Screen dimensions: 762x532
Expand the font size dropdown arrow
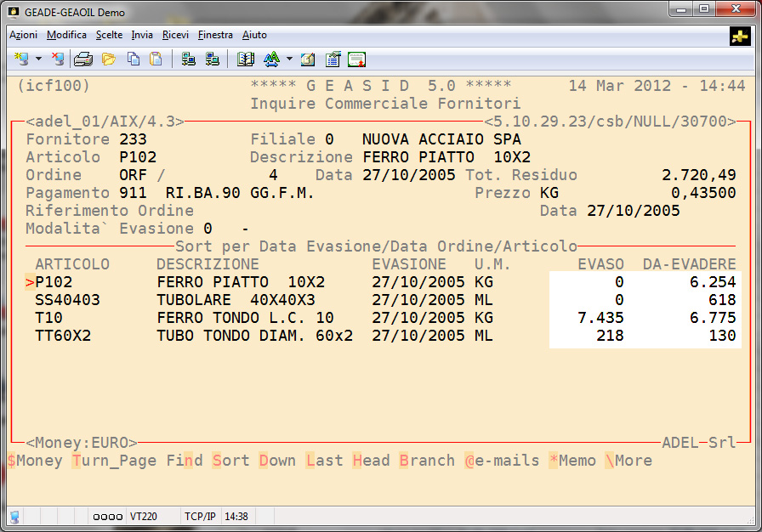289,59
